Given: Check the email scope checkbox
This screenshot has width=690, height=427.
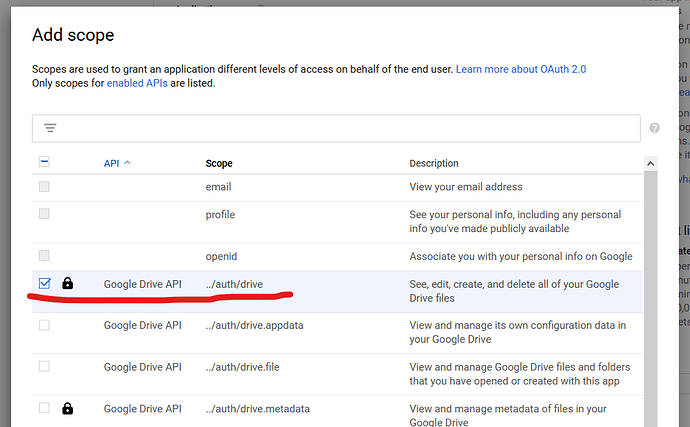Looking at the screenshot, I should click(44, 187).
